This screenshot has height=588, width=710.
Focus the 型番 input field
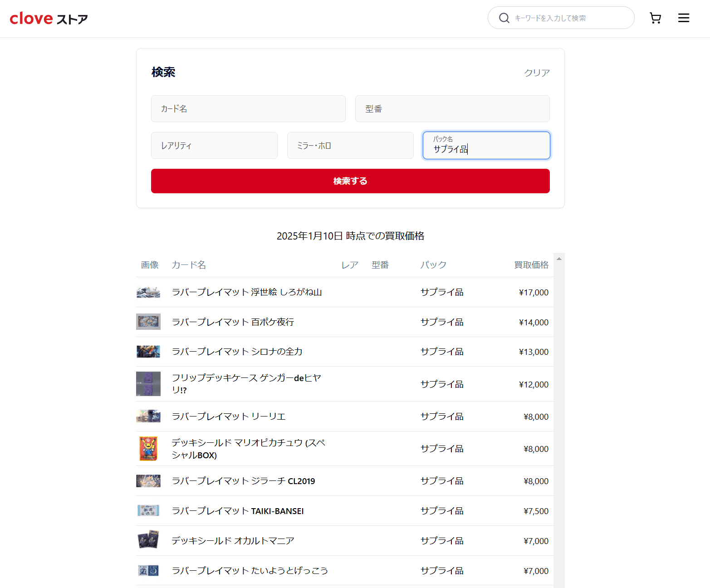click(452, 109)
